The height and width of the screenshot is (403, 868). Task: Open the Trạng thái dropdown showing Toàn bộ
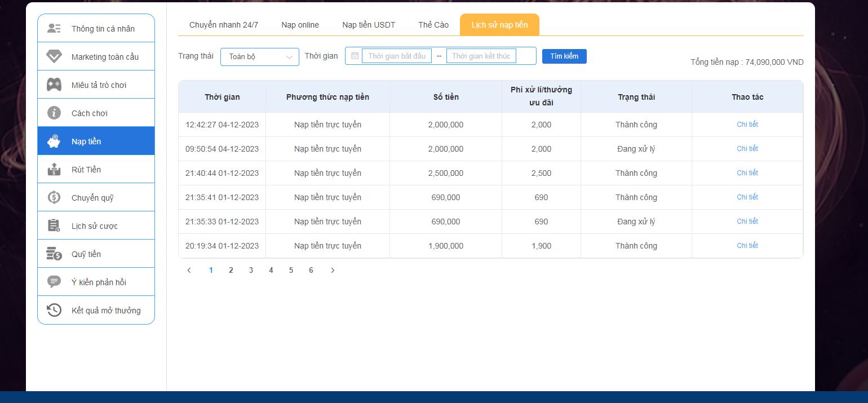point(259,56)
